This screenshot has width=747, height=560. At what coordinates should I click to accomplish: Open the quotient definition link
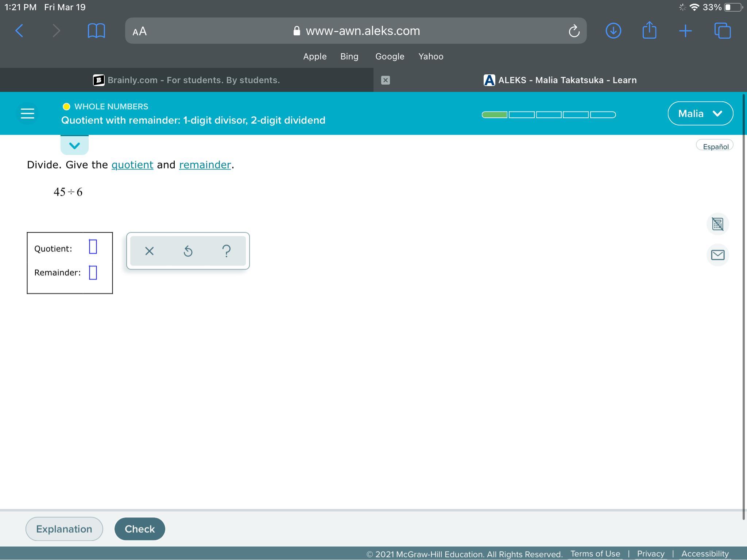[132, 165]
